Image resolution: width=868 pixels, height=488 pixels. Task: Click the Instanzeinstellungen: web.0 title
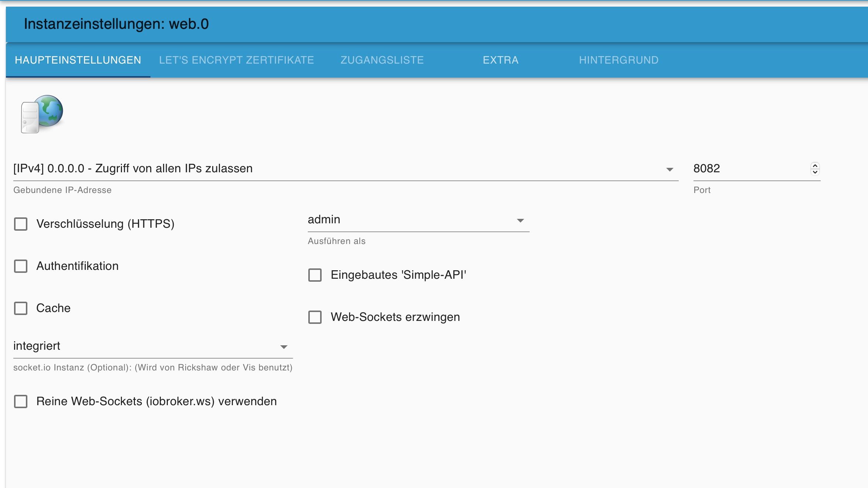tap(116, 24)
